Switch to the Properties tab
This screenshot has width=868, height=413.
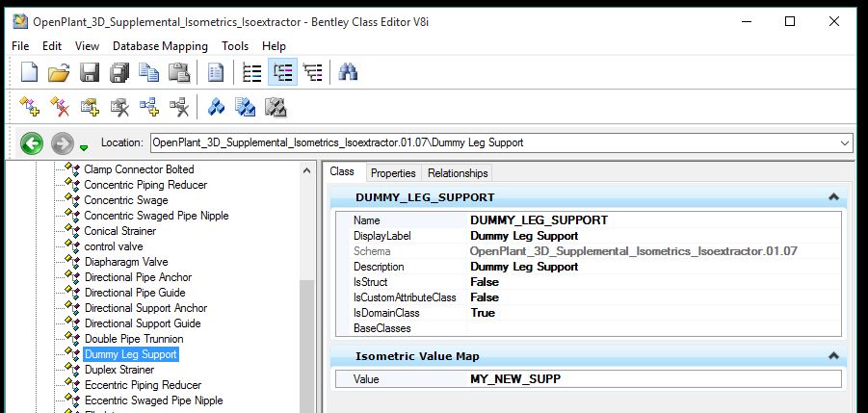(x=393, y=173)
